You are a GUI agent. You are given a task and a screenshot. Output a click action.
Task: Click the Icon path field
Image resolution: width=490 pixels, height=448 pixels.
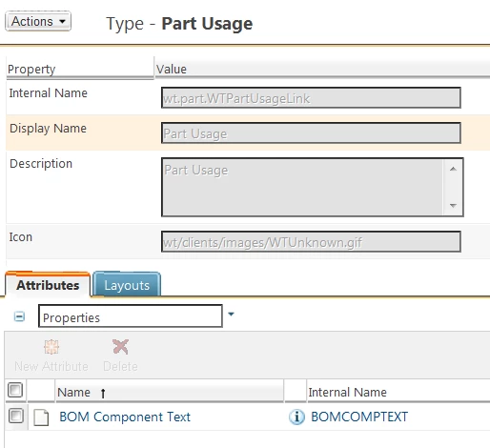click(311, 242)
